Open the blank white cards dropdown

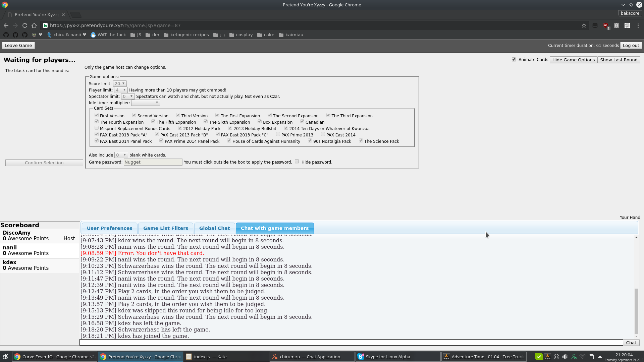pos(121,155)
